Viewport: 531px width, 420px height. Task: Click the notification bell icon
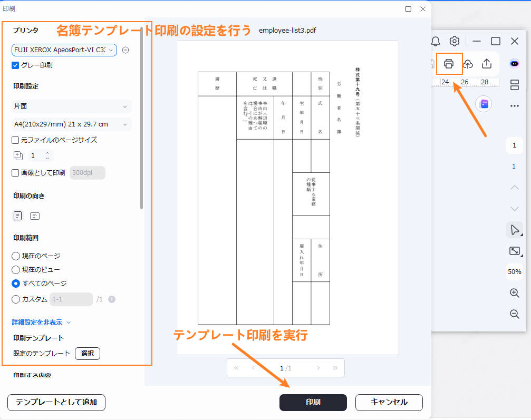click(x=437, y=41)
